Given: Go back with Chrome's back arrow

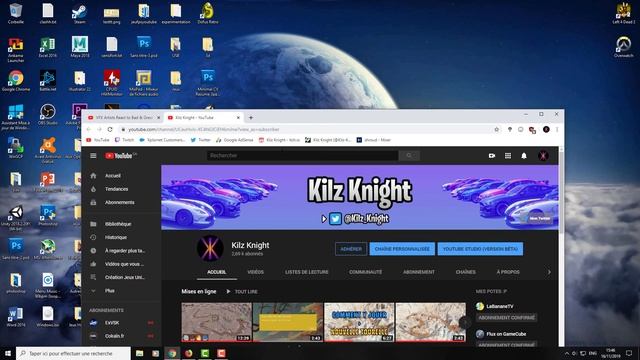Looking at the screenshot, I should pyautogui.click(x=89, y=129).
